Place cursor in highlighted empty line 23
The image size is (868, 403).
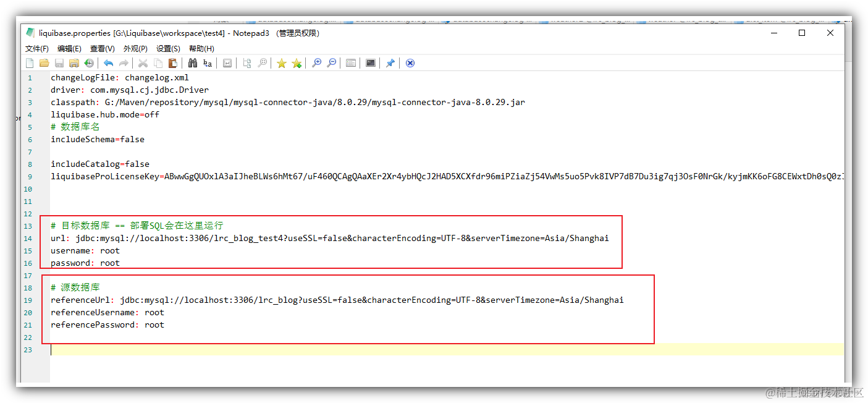coord(447,350)
